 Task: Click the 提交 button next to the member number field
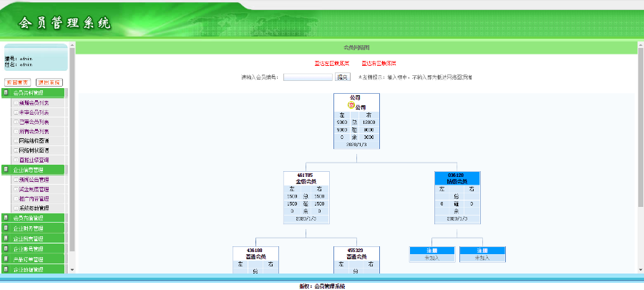[343, 77]
